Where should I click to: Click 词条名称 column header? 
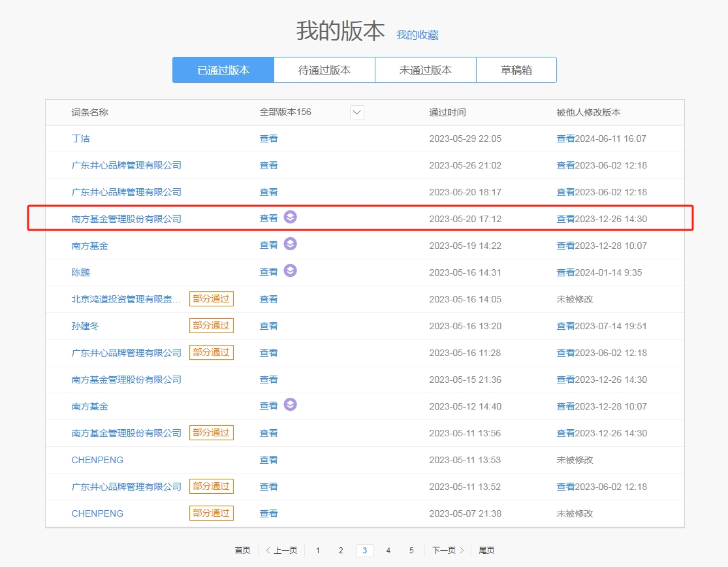(89, 112)
